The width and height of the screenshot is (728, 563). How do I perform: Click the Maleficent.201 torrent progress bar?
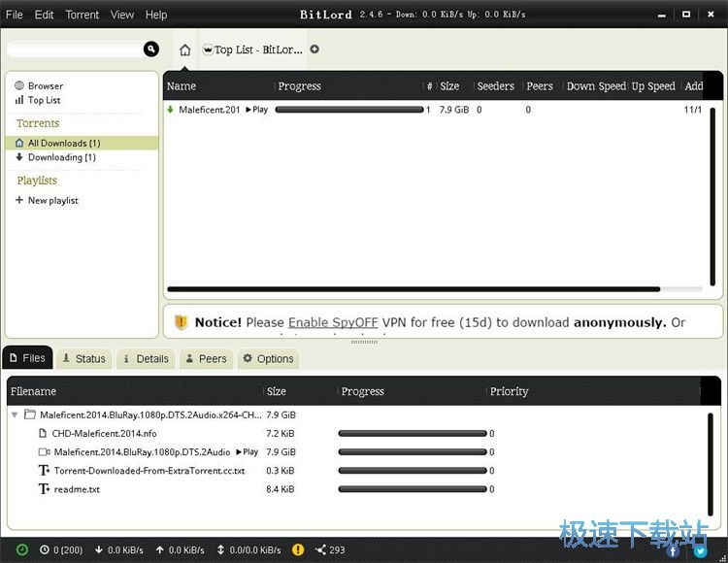(349, 110)
